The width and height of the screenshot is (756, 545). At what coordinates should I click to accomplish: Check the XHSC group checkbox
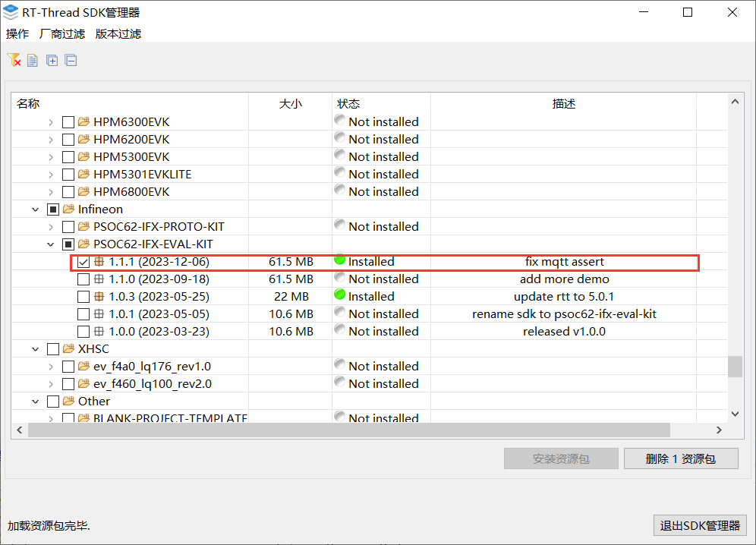53,348
